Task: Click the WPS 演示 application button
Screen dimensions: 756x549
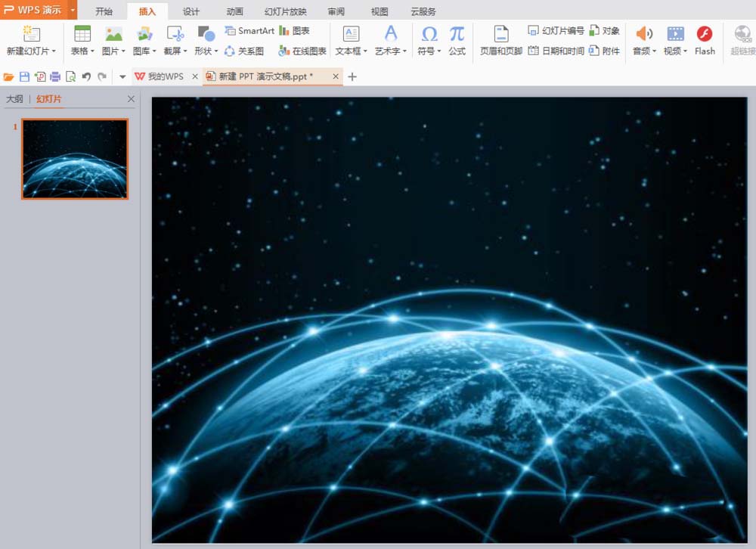Action: click(x=34, y=10)
